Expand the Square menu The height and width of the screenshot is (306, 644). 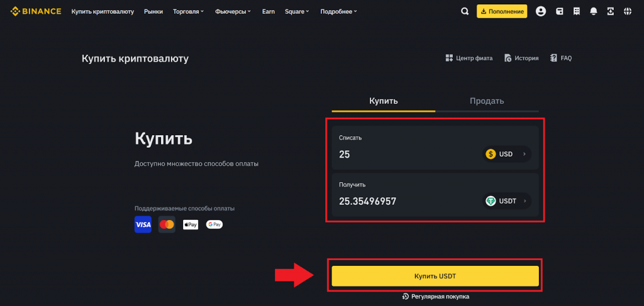tap(297, 11)
